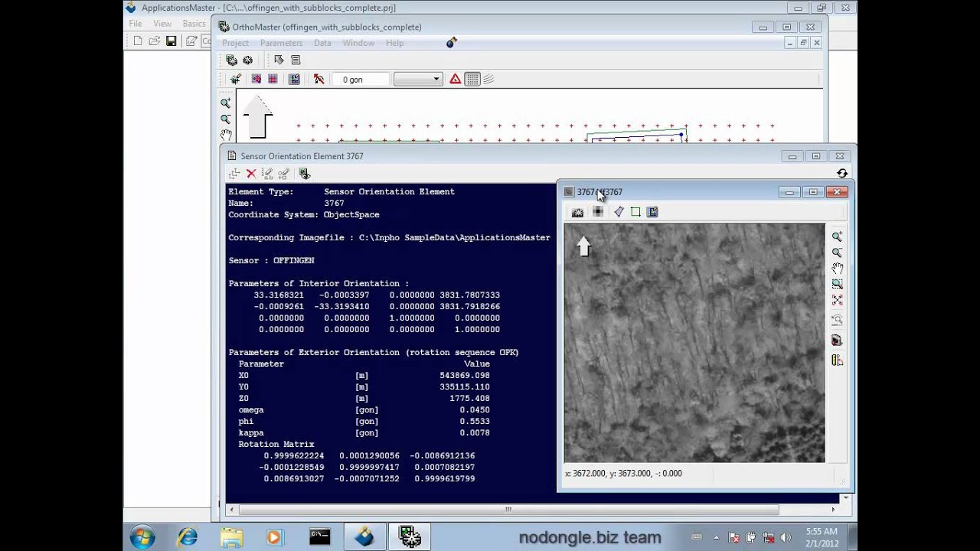Click zoom out magnifier in OrthoMaster left toolbar
Screen dimensions: 980x551
[x=225, y=119]
